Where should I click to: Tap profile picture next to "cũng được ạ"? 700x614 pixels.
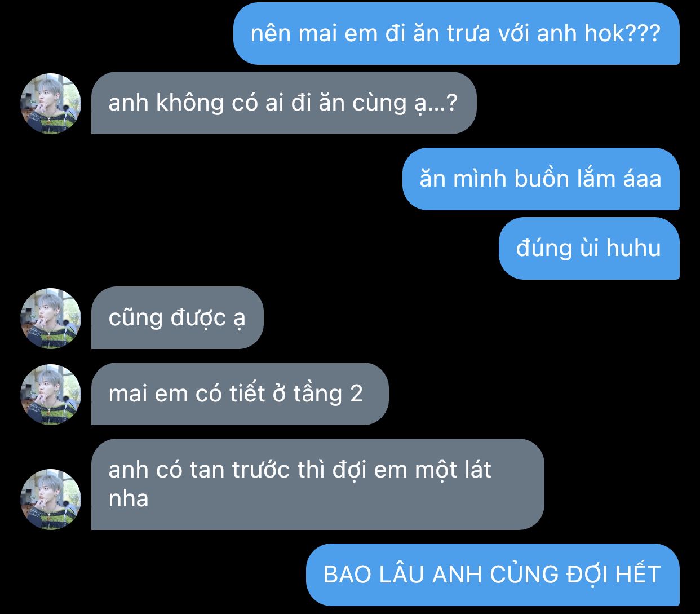click(x=51, y=319)
